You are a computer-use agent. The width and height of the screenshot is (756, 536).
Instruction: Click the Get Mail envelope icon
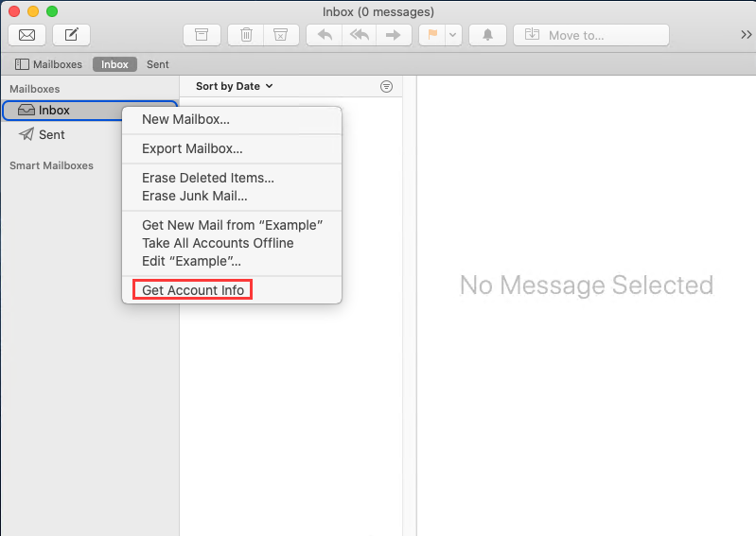pyautogui.click(x=27, y=35)
